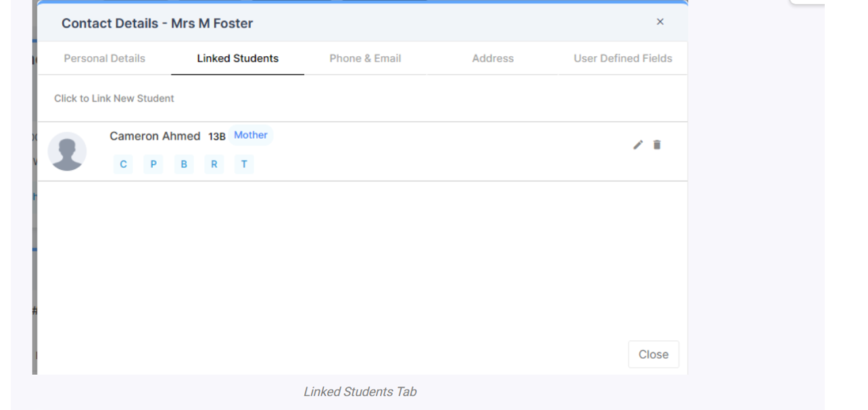868x410 pixels.
Task: Toggle the R flag badge
Action: 214,164
